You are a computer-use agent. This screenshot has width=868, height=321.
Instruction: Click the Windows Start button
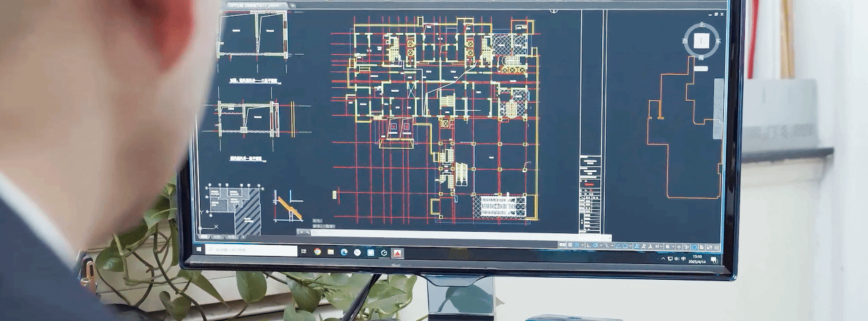[x=200, y=248]
